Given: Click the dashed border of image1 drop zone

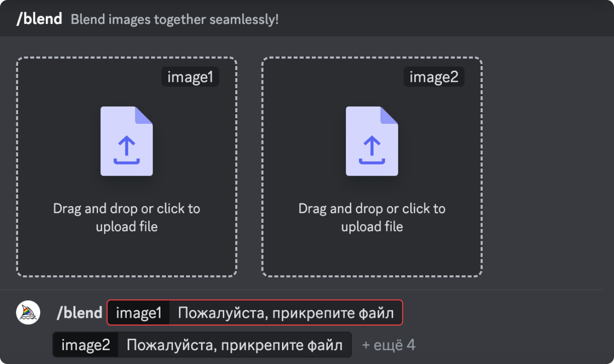Looking at the screenshot, I should click(17, 166).
